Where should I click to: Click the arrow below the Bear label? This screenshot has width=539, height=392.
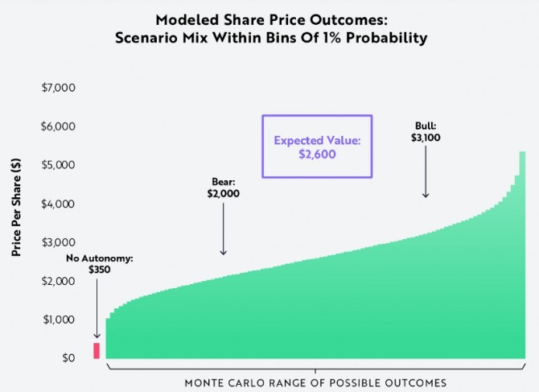[x=223, y=229]
